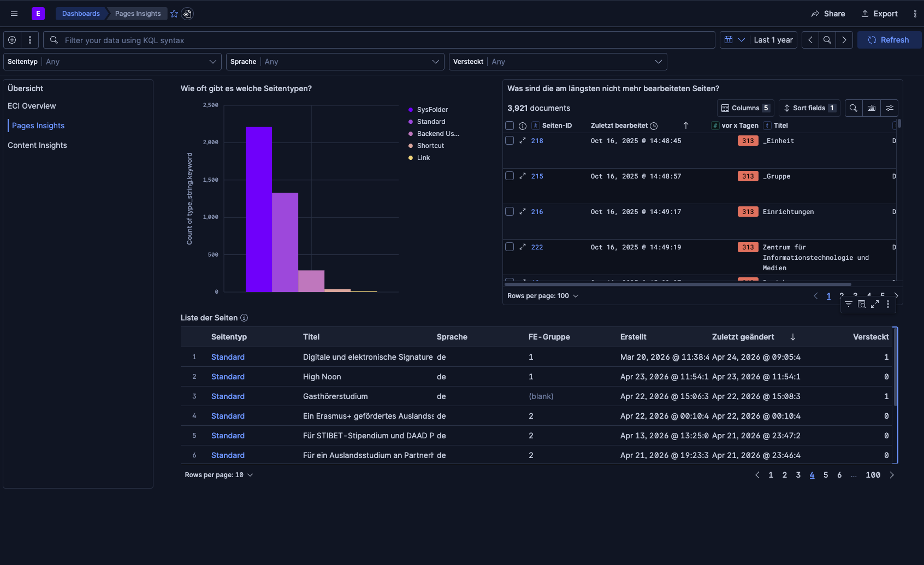Open the Columns 5 selector
Image resolution: width=924 pixels, height=565 pixels.
pos(746,108)
